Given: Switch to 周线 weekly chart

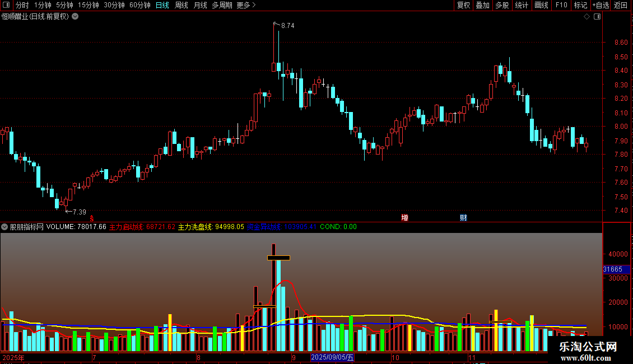Looking at the screenshot, I should click(181, 5).
